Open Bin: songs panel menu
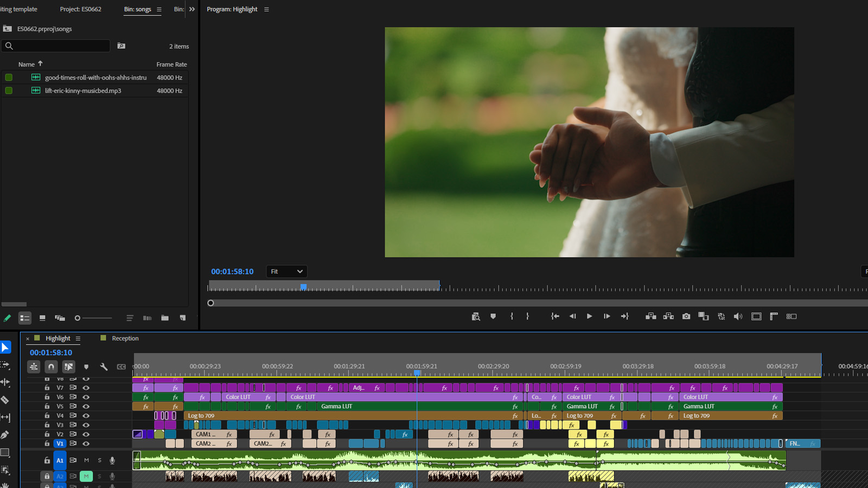This screenshot has height=488, width=868. click(159, 9)
